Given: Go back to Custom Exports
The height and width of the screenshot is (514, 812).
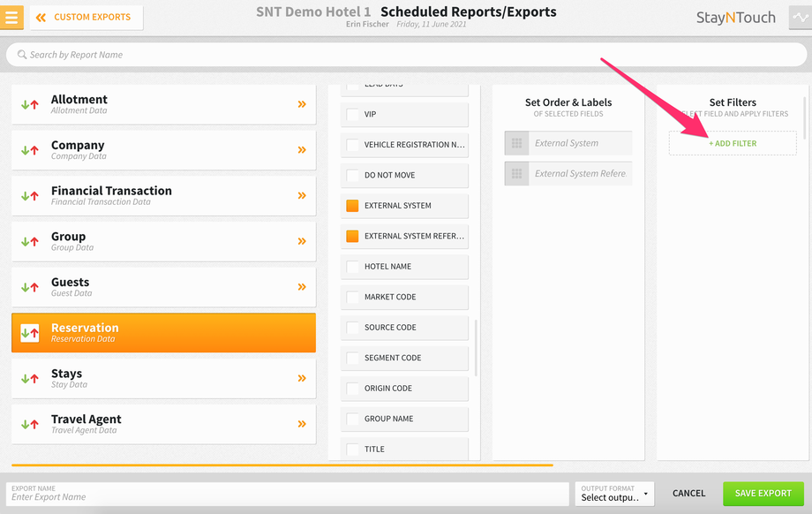Looking at the screenshot, I should pyautogui.click(x=86, y=17).
